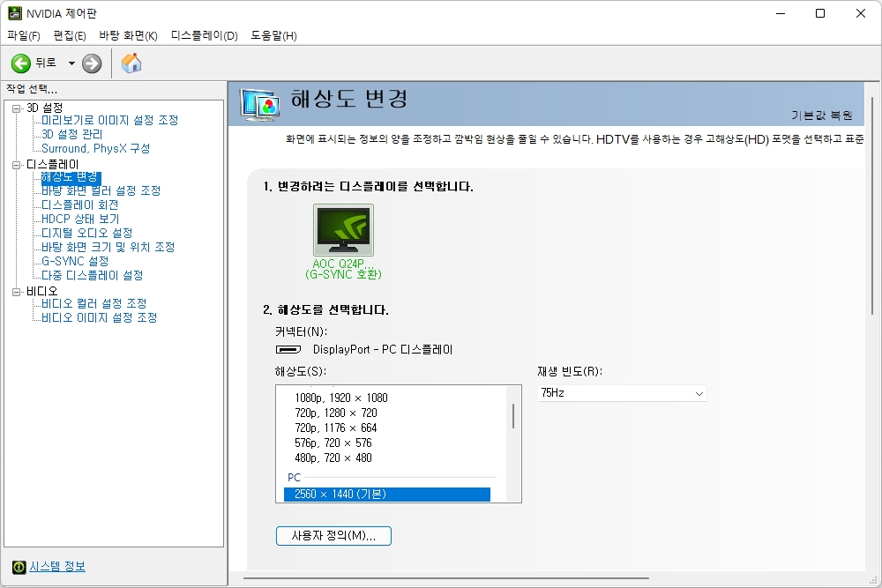
Task: Go to the Home icon in the toolbar
Action: pyautogui.click(x=131, y=63)
